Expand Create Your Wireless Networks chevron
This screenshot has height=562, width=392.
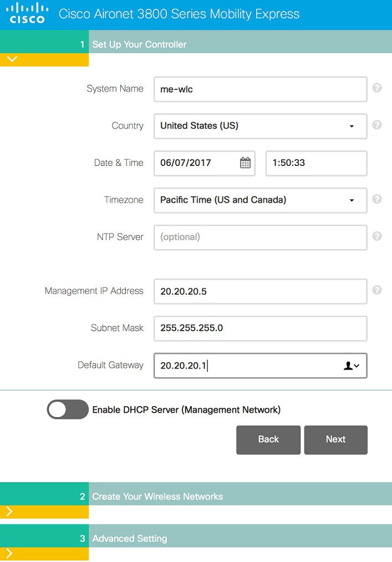coord(9,512)
